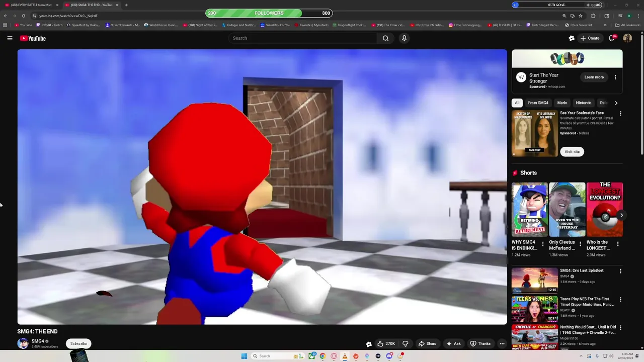Select the Mario filter chip
Viewport: 644px width, 362px height.
pos(562,103)
